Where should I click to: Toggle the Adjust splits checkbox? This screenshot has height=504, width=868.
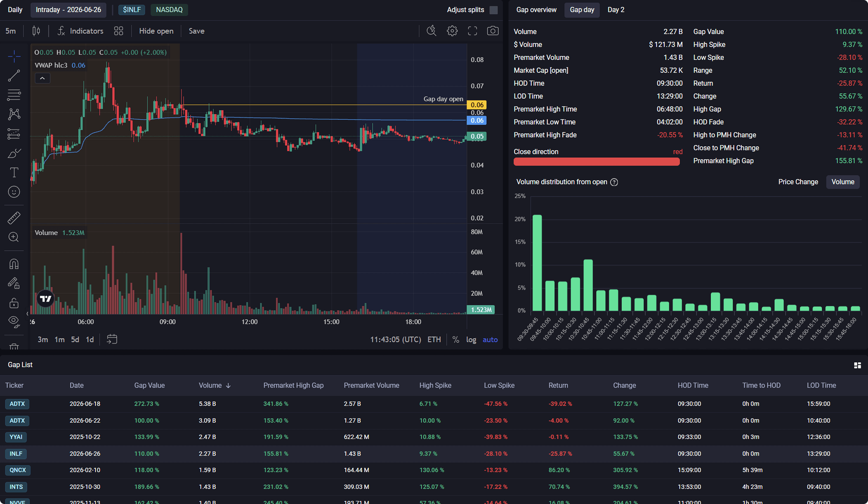494,10
